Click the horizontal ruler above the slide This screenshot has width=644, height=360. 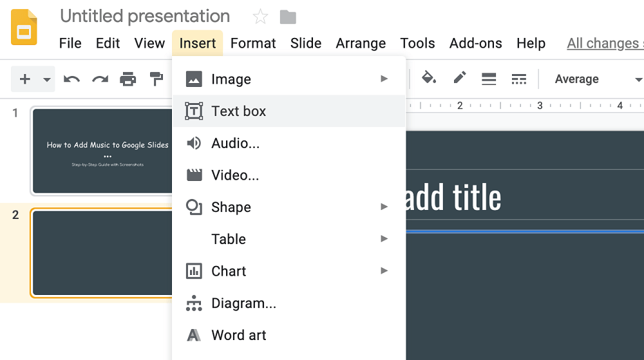tap(525, 106)
